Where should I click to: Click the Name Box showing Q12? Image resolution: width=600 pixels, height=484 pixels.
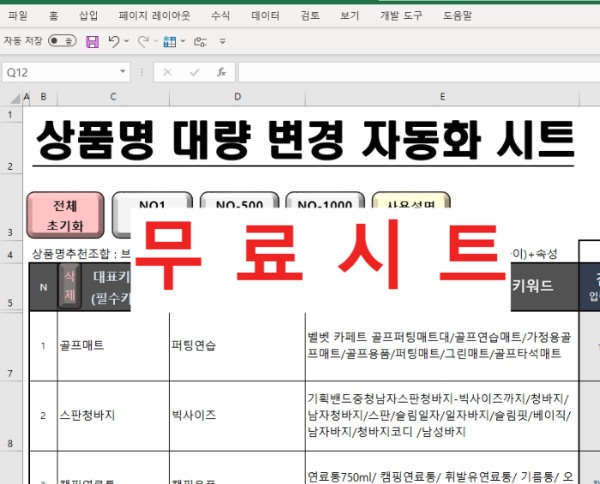tap(61, 72)
